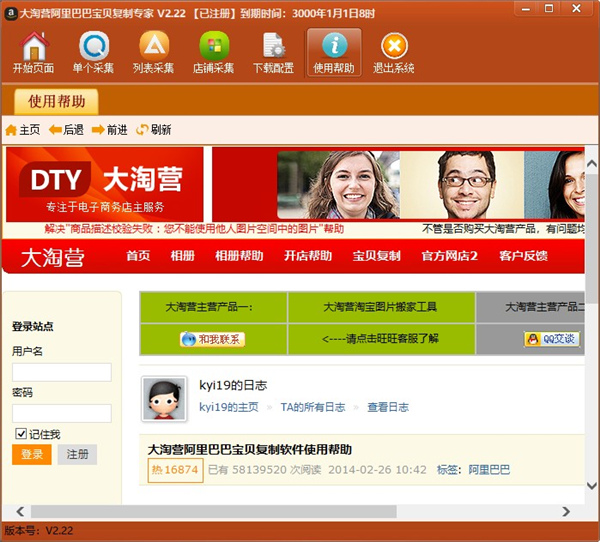Click the 大淘营淘宝图片搬家工具 cell

point(380,307)
